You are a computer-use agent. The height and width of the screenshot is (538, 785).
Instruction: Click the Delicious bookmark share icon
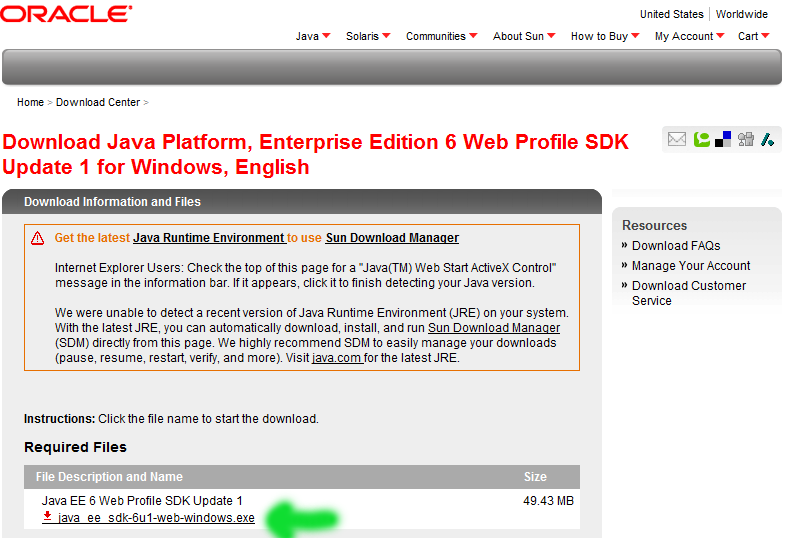pos(723,139)
